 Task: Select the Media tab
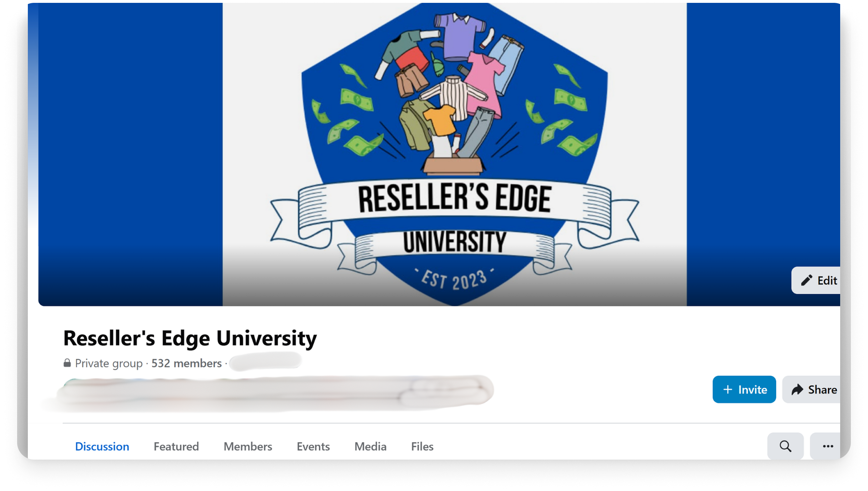[370, 446]
